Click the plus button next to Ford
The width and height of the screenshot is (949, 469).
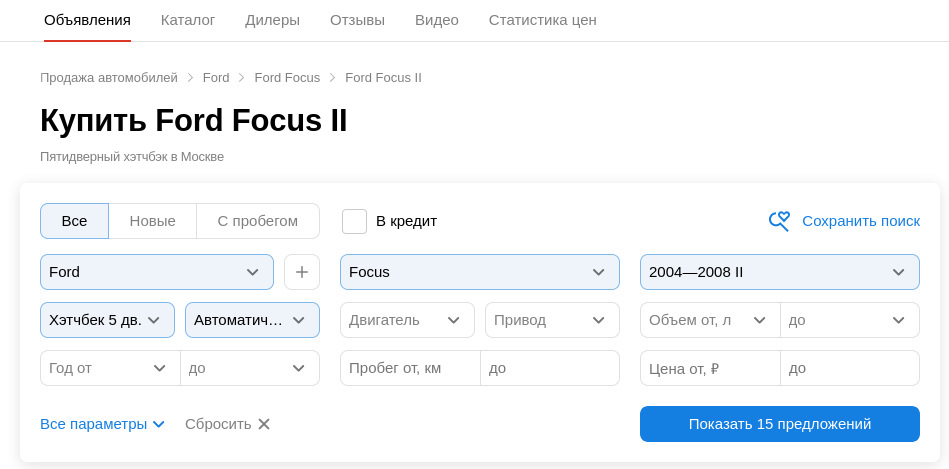point(302,272)
